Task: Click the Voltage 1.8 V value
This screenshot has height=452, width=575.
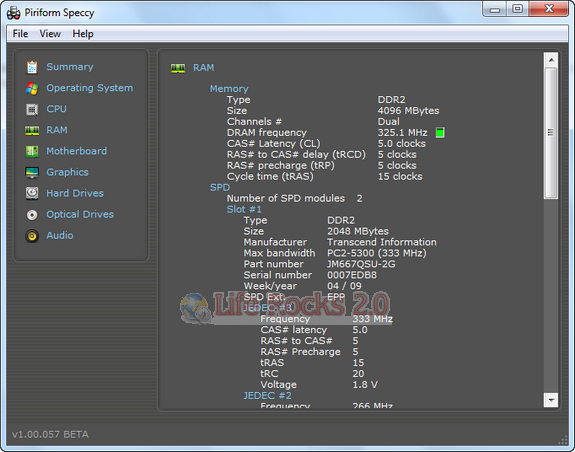Action: (x=365, y=385)
